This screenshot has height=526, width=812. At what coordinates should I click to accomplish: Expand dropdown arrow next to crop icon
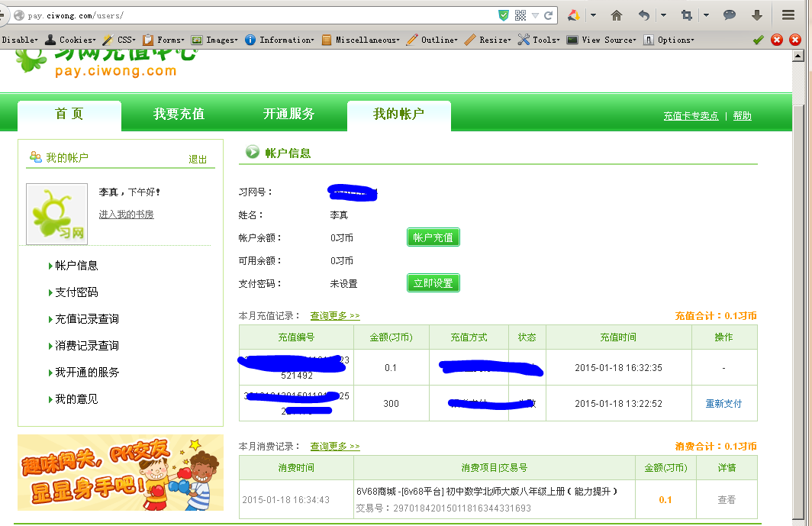pyautogui.click(x=706, y=15)
